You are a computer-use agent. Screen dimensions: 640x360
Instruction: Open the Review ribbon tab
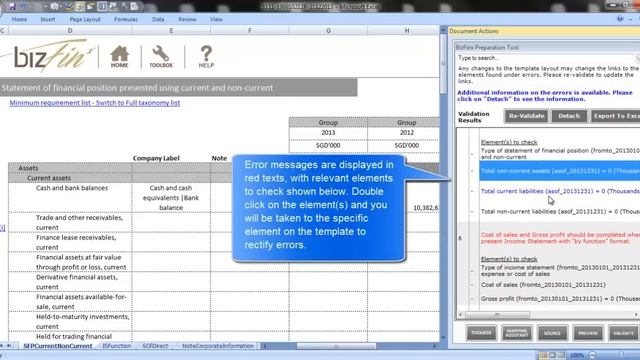(187, 19)
